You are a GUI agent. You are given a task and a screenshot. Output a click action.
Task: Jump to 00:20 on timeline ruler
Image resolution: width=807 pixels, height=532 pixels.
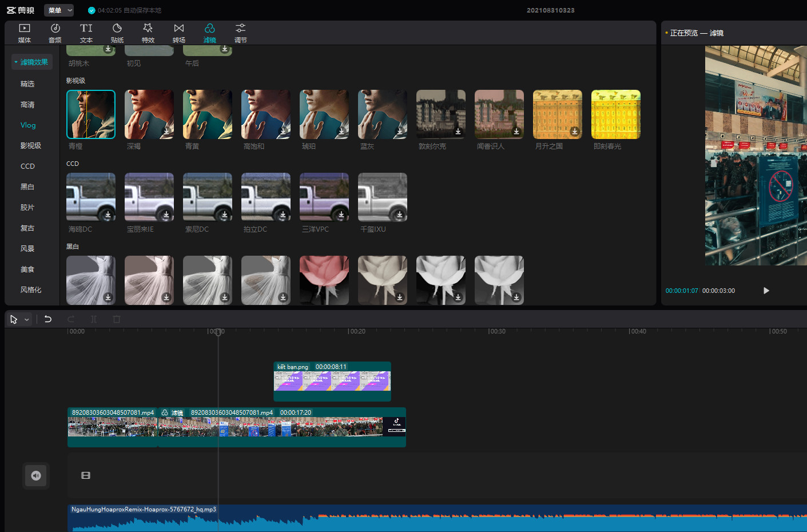tap(357, 331)
